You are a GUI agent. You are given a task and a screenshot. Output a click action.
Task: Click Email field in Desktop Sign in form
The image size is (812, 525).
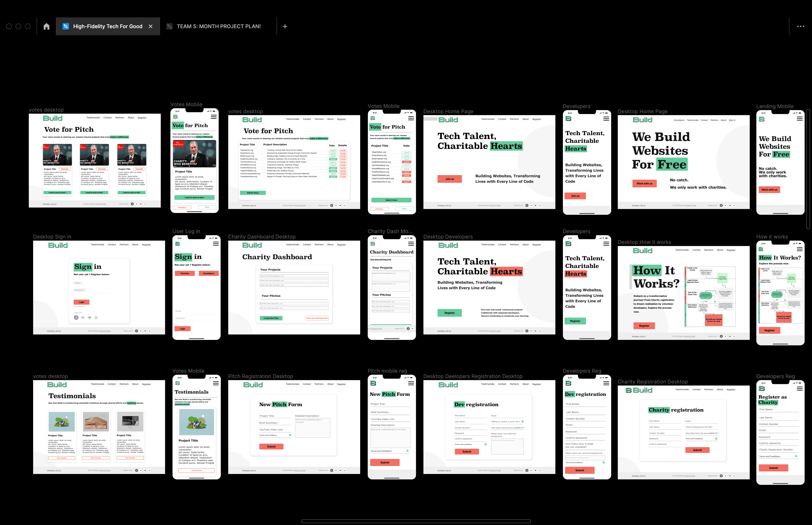(x=95, y=283)
